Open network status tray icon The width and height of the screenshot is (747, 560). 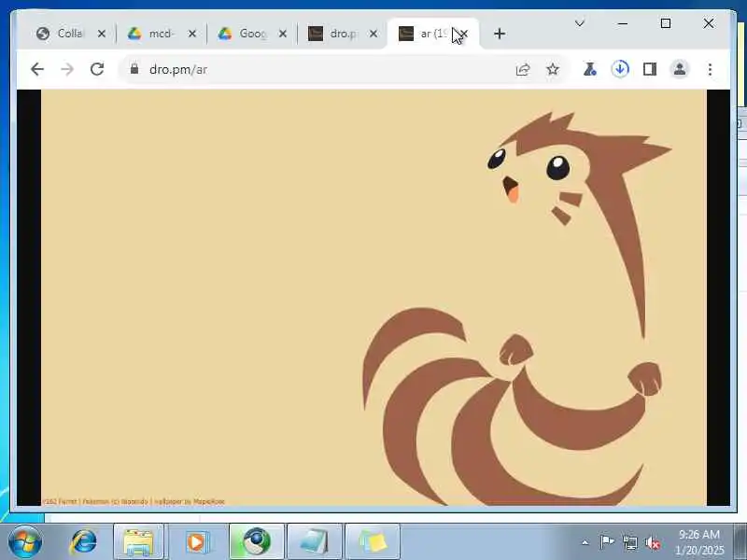point(629,542)
